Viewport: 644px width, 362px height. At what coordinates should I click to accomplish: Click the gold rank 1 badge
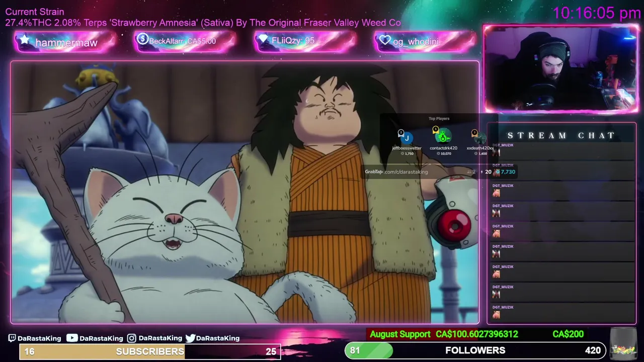click(436, 130)
